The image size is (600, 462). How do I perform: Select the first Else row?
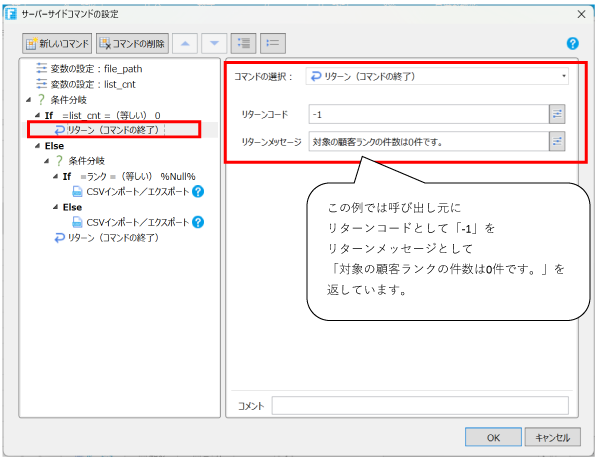coord(54,146)
